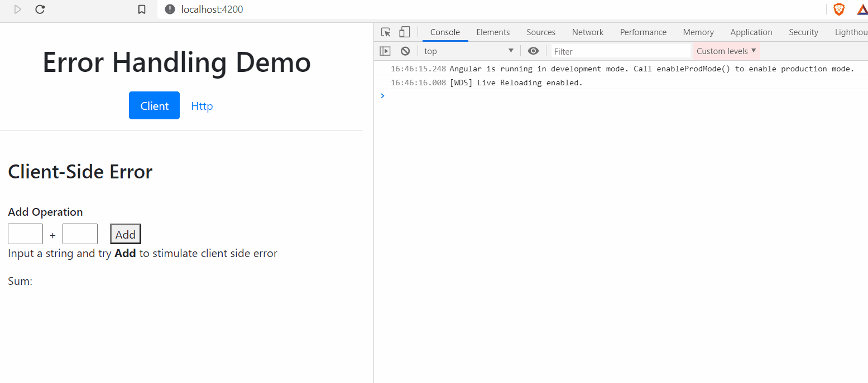Click the browser reload icon
868x383 pixels.
pyautogui.click(x=40, y=9)
